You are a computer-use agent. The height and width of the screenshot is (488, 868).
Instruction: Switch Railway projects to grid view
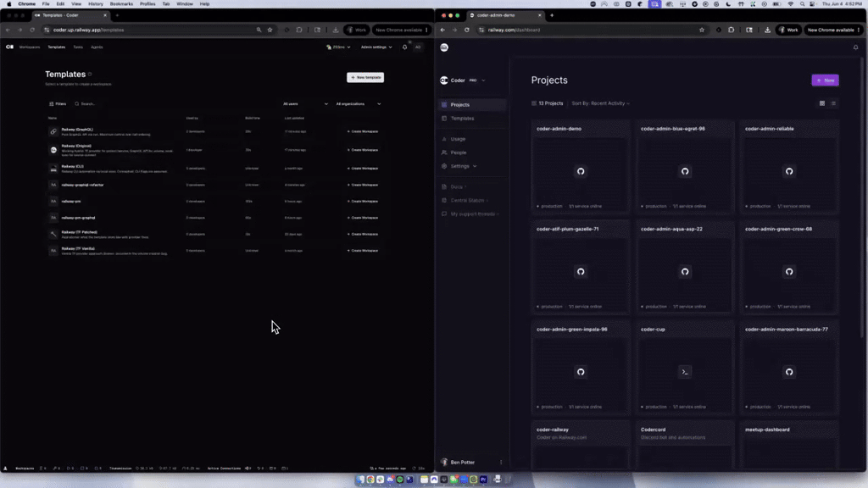[822, 103]
